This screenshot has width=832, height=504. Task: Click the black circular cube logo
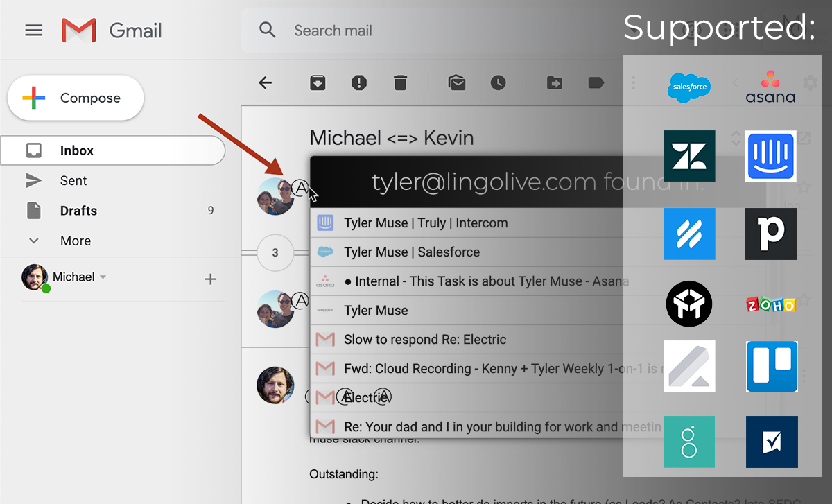pyautogui.click(x=689, y=304)
